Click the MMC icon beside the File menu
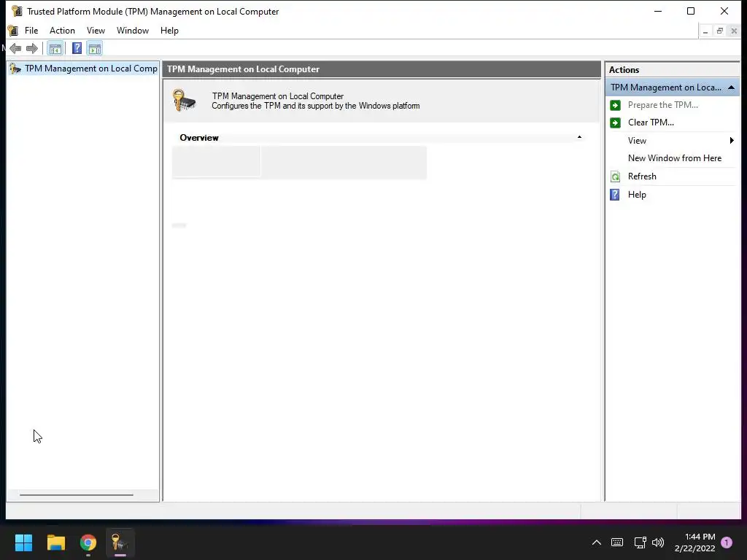Screen dimensions: 747x560 pyautogui.click(x=13, y=31)
